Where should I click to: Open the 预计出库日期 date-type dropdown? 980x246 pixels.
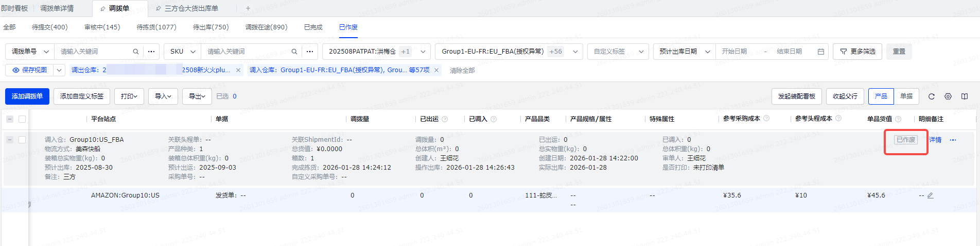coord(685,52)
